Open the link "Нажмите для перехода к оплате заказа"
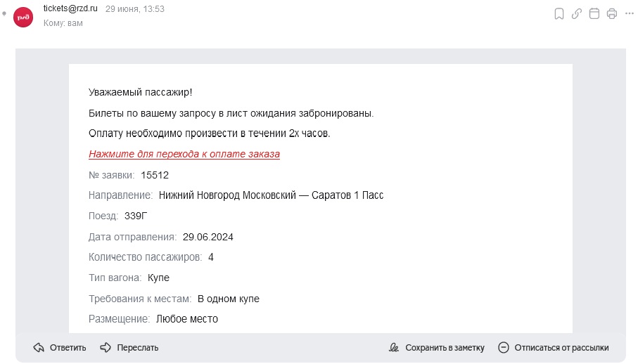Image resolution: width=638 pixels, height=364 pixels. tap(184, 154)
